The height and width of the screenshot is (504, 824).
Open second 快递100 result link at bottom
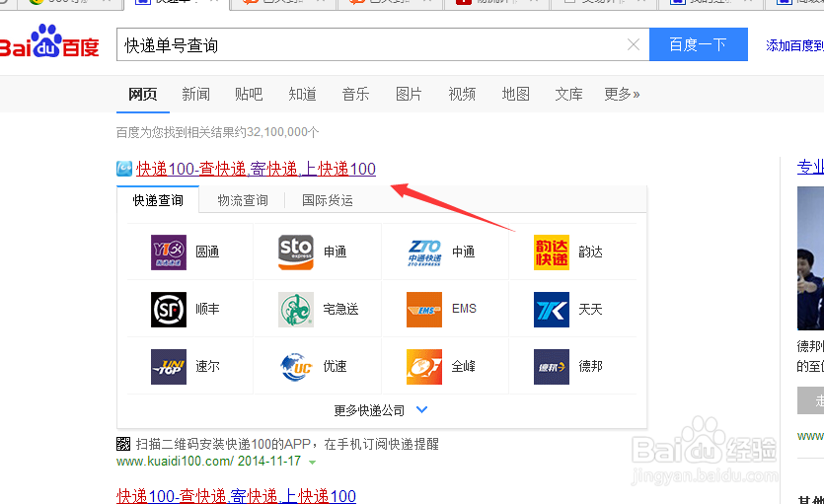coord(236,495)
